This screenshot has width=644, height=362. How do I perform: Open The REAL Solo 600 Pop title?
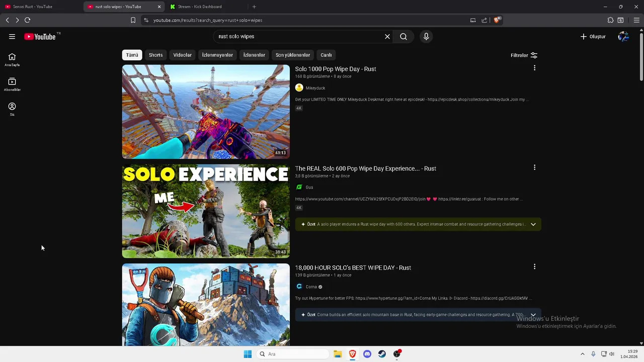coord(365,168)
